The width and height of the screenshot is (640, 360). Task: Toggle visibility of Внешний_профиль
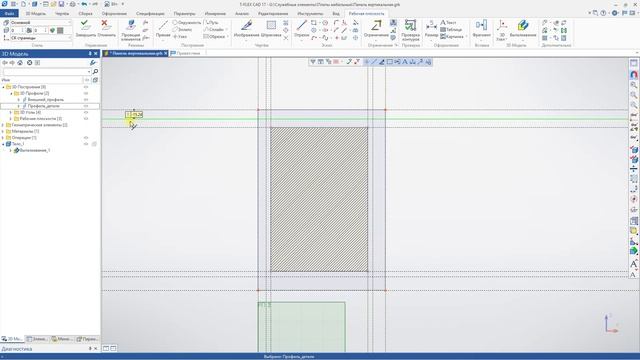point(86,100)
